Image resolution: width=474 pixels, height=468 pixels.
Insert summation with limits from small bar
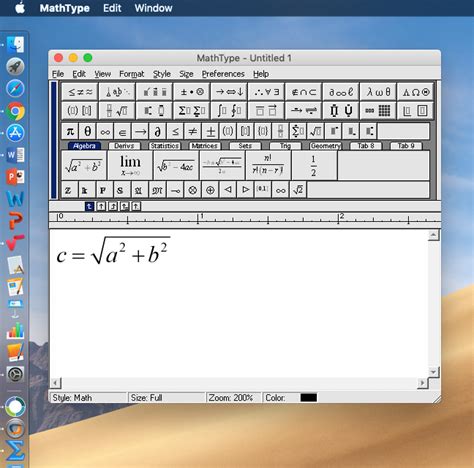click(x=298, y=131)
